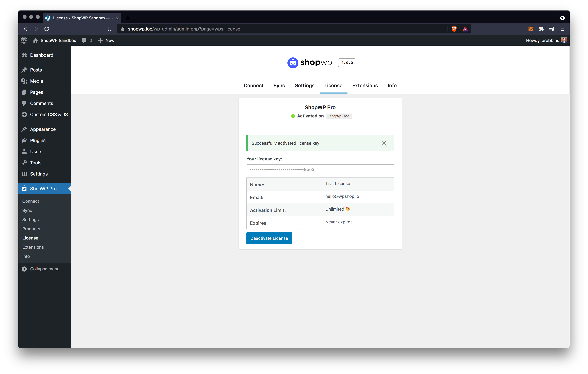Click the Plugins menu icon

pos(24,140)
